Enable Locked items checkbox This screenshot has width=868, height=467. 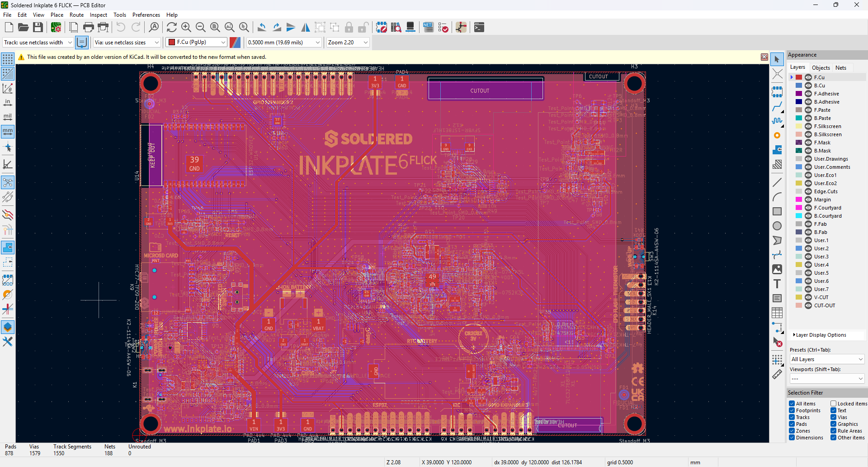(833, 404)
